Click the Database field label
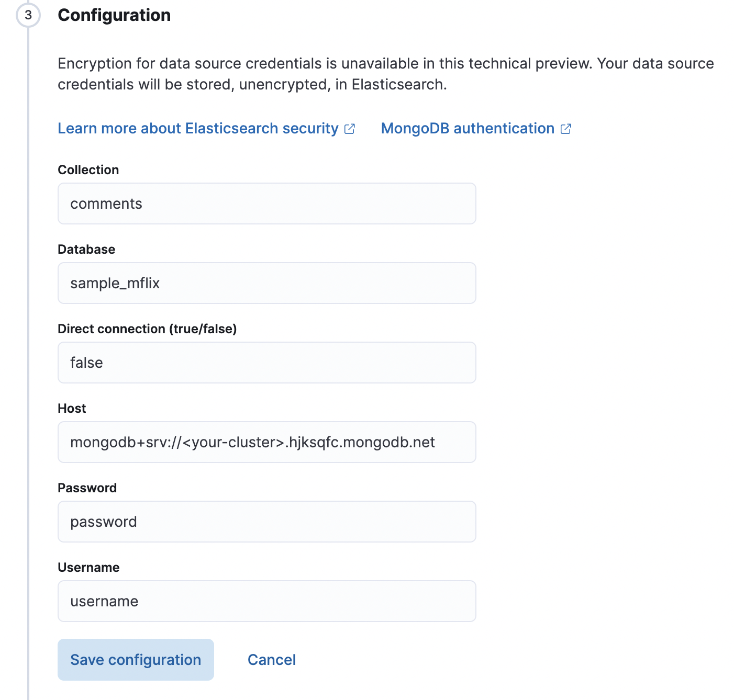Image resolution: width=734 pixels, height=700 pixels. (x=86, y=249)
